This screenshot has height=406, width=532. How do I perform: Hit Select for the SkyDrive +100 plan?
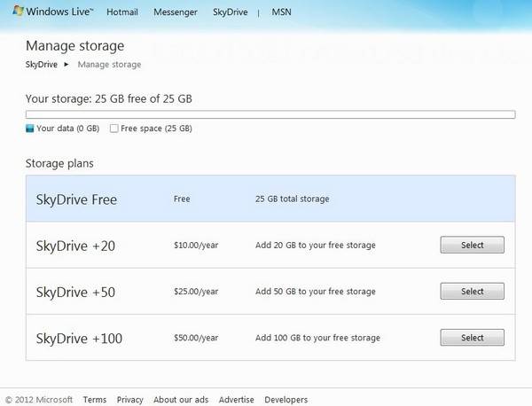pyautogui.click(x=472, y=337)
